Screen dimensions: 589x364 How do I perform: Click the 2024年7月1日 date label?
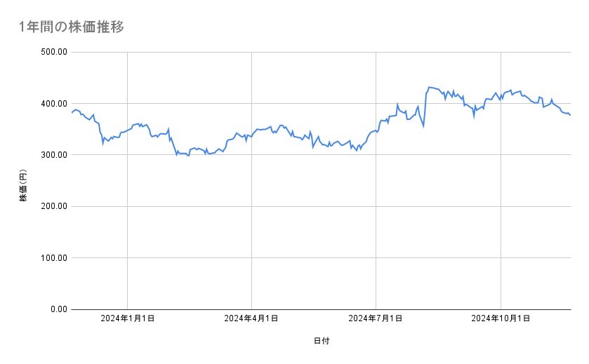coord(376,318)
